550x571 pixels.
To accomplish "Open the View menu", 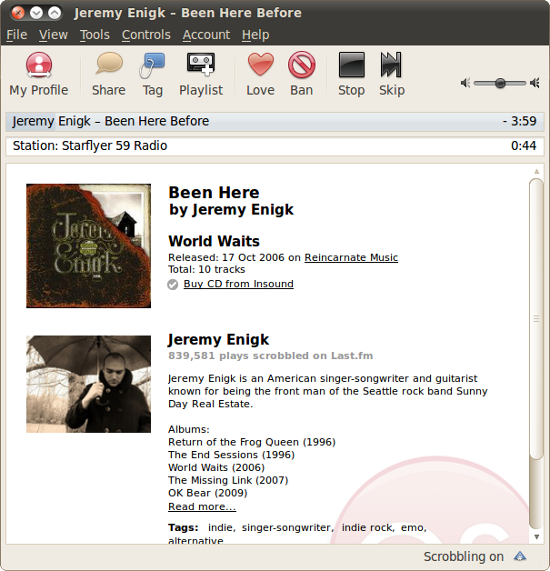I will [53, 35].
